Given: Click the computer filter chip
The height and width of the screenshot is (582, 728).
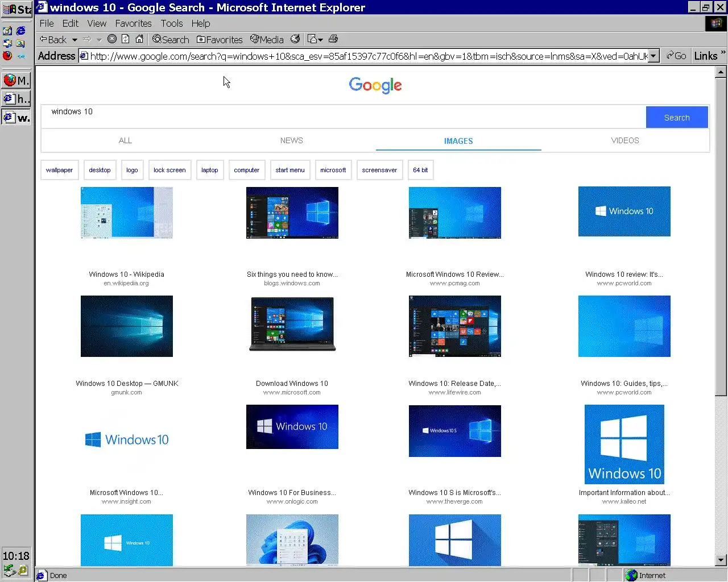Looking at the screenshot, I should tap(246, 170).
